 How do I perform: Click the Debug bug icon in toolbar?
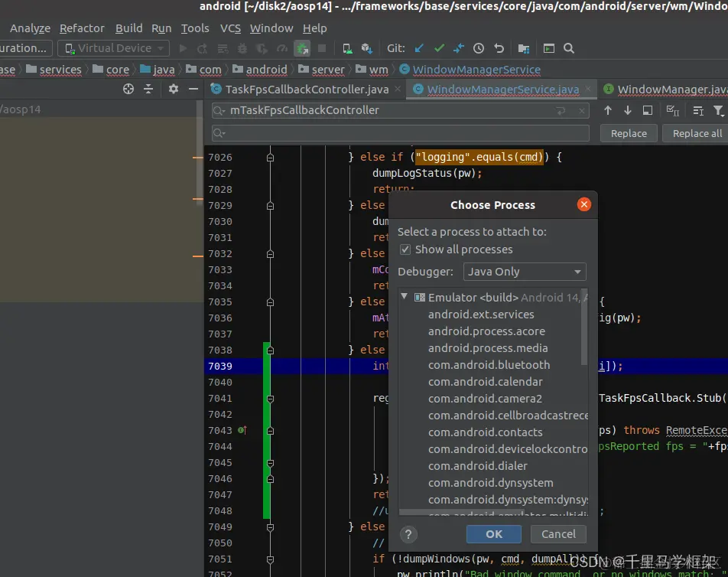242,48
